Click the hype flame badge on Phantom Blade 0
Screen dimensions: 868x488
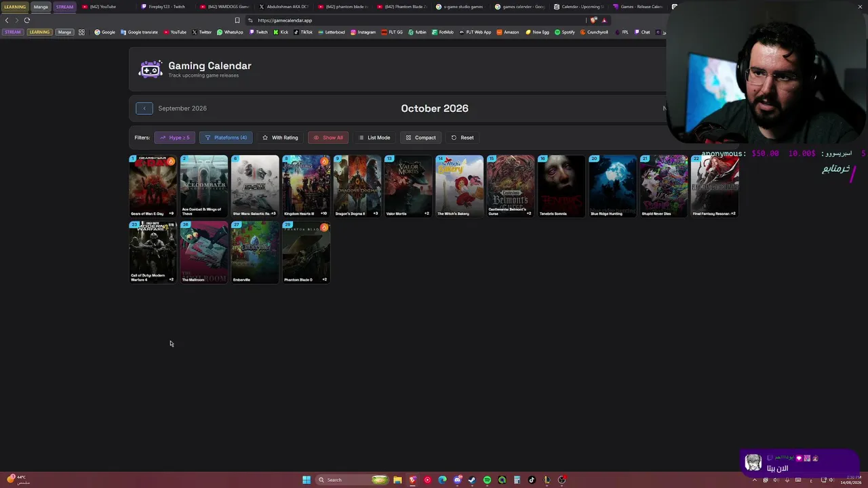coord(324,227)
